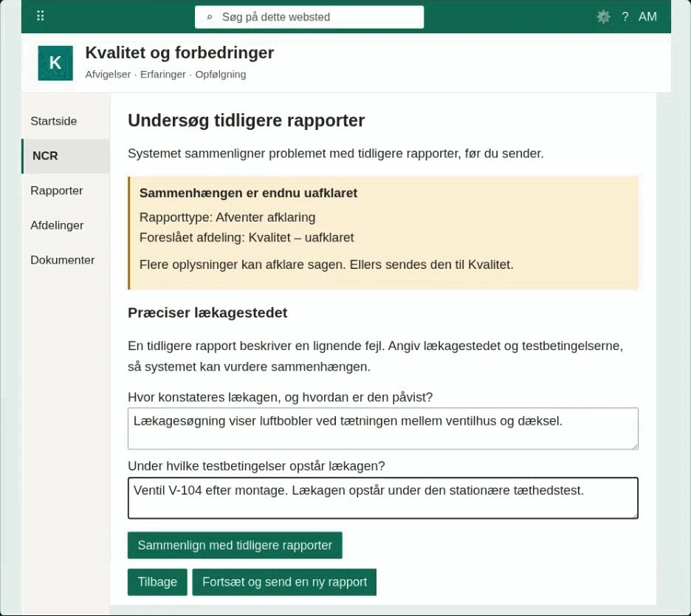Viewport: 691px width, 616px height.
Task: Click the 'Rapporttype: Afventer afklaring' line
Action: coord(227,217)
